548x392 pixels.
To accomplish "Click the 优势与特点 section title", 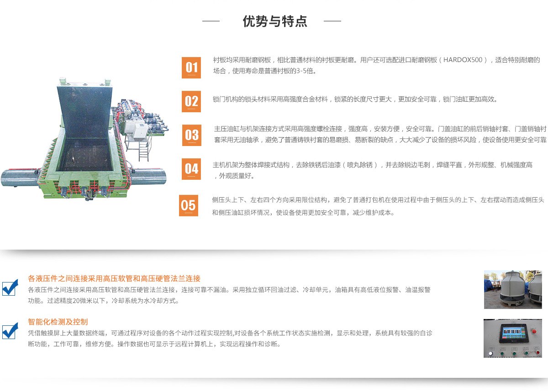I will pos(275,21).
